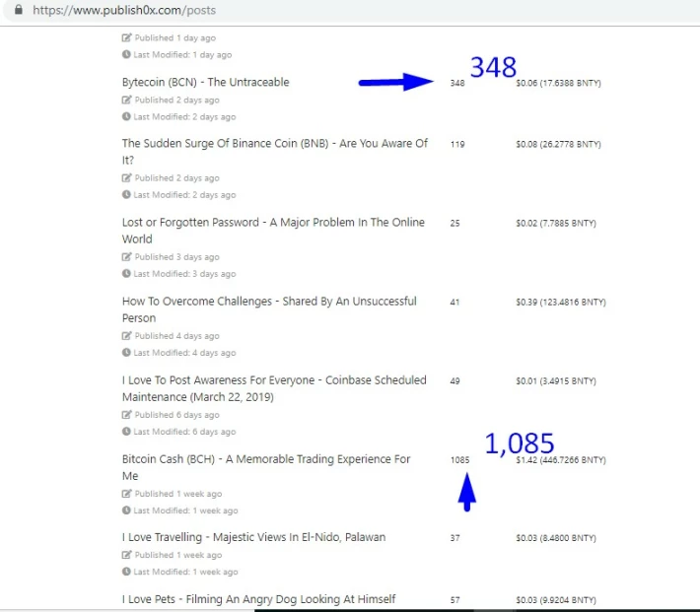The width and height of the screenshot is (700, 612).
Task: Click the $0.01 (3.4915 BNTY) earnings
Action: click(x=556, y=381)
